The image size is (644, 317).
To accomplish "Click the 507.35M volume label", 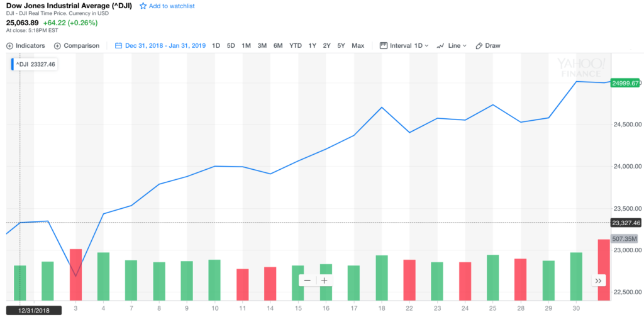I will (x=625, y=239).
